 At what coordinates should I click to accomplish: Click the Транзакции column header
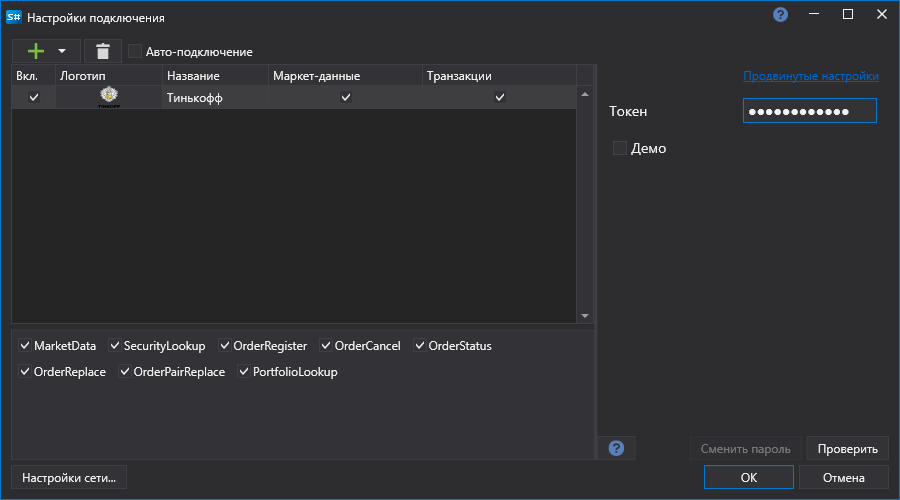pyautogui.click(x=499, y=76)
